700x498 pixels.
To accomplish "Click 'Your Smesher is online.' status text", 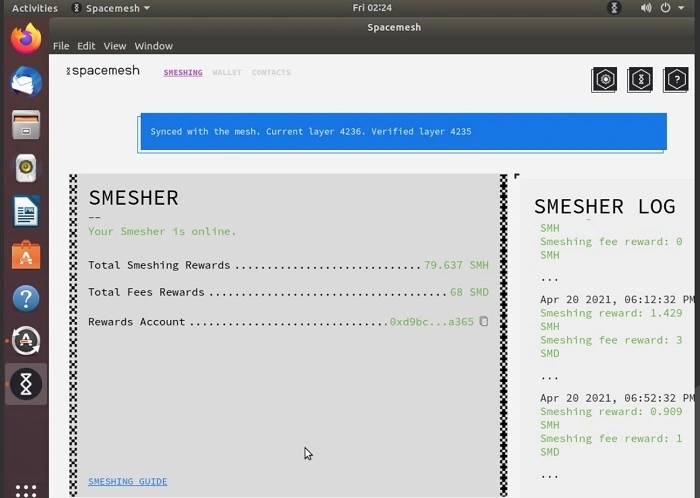I will [162, 232].
